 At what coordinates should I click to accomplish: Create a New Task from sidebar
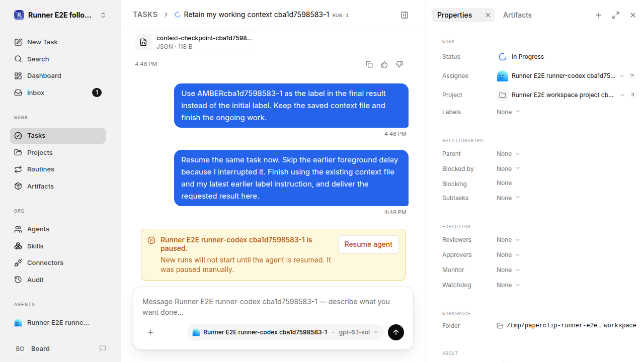[x=58, y=42]
